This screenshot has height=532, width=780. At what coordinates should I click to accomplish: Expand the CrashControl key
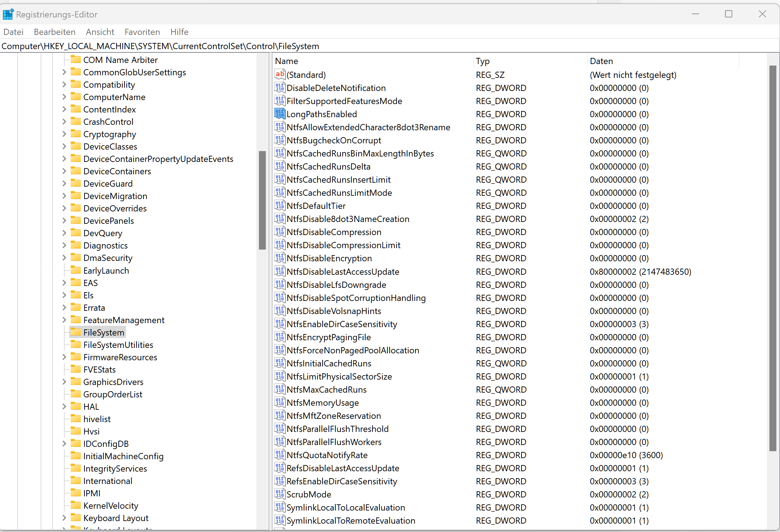(64, 122)
